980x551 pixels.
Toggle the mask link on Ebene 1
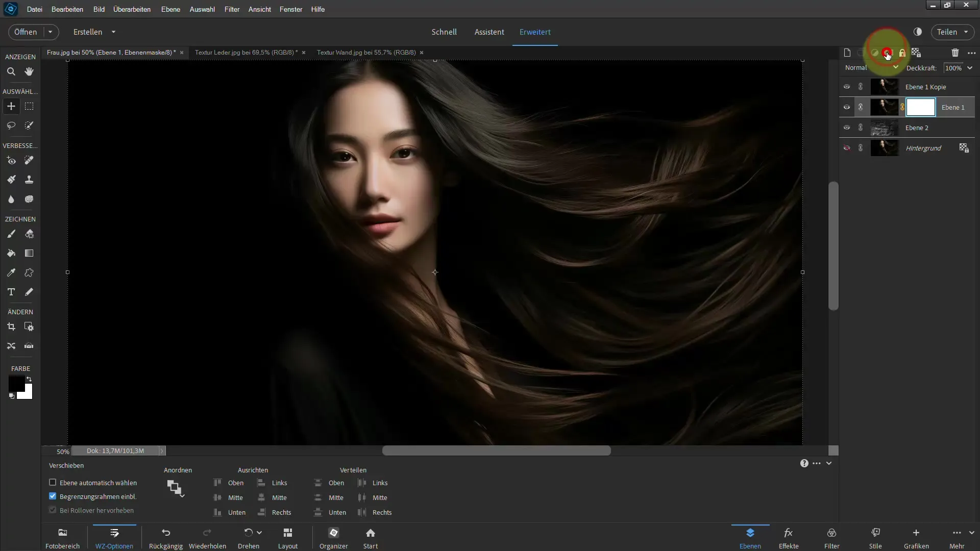[902, 107]
